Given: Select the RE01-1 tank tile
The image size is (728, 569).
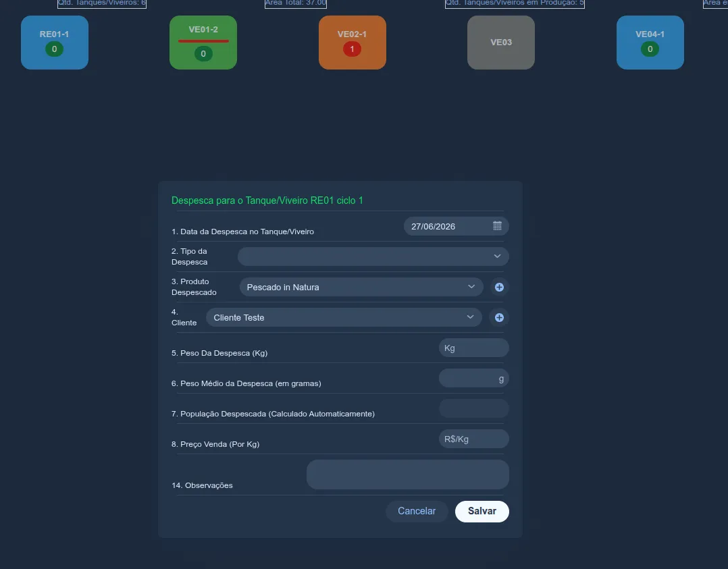Looking at the screenshot, I should tap(54, 43).
